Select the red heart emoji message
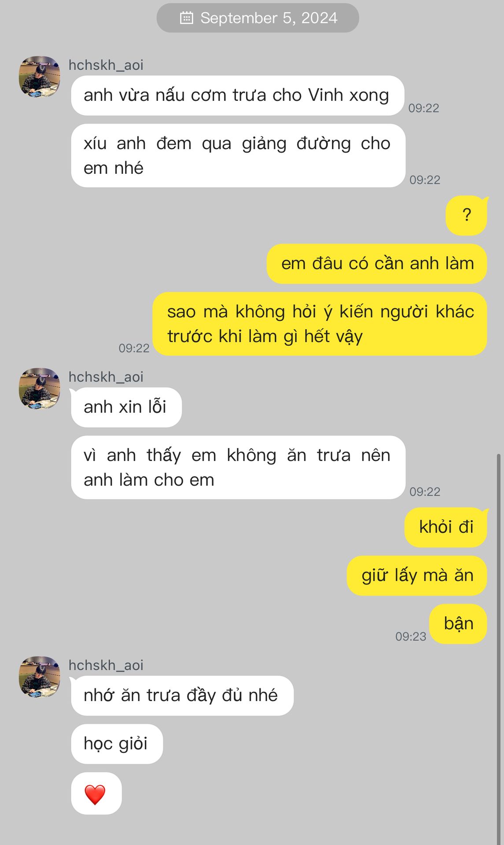Screen dimensions: 504x845 pyautogui.click(x=96, y=794)
